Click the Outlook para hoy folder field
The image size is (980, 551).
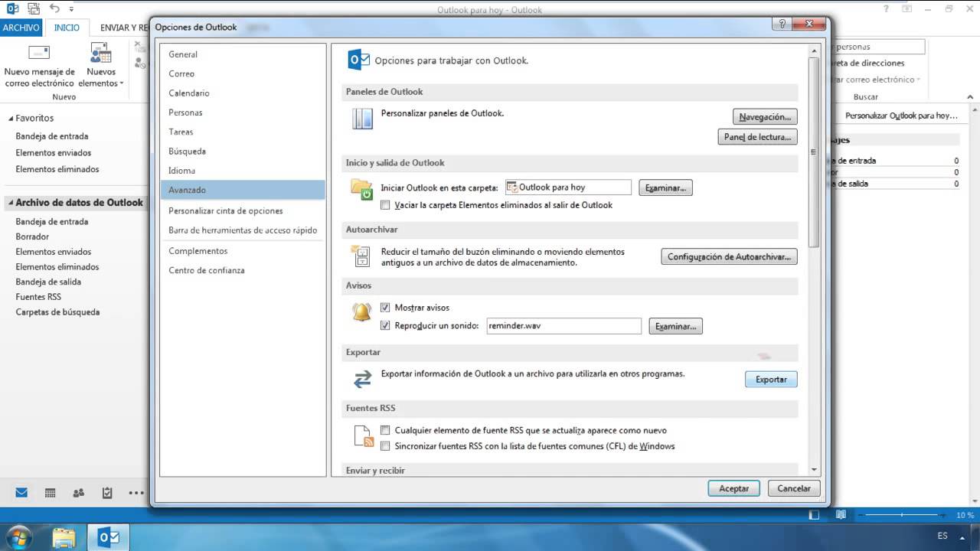coord(568,187)
